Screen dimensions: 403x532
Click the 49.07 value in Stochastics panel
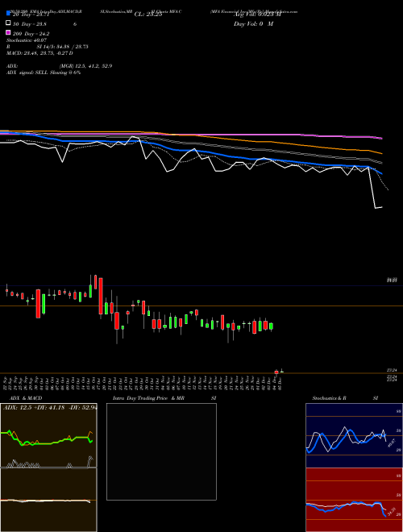pyautogui.click(x=391, y=443)
